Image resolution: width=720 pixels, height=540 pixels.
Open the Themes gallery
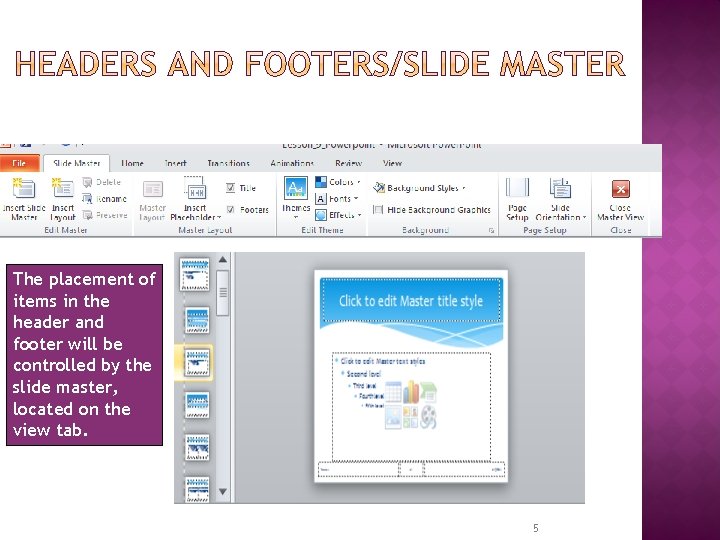[296, 197]
